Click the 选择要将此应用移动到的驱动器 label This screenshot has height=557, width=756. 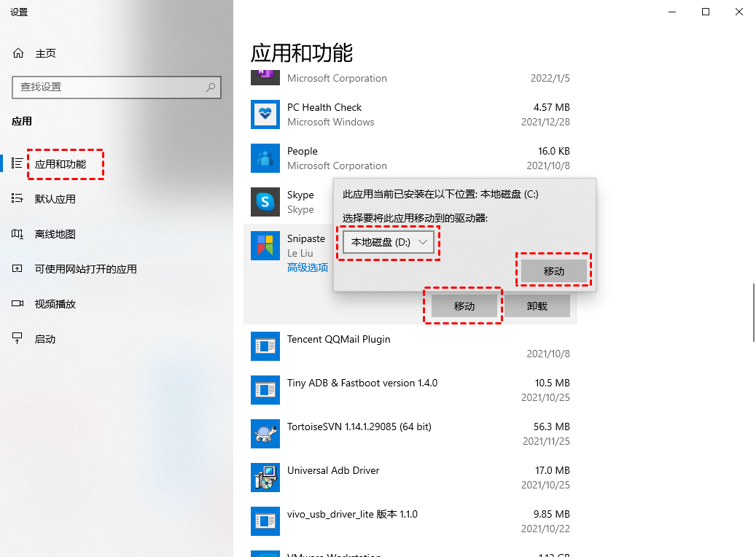click(x=415, y=219)
